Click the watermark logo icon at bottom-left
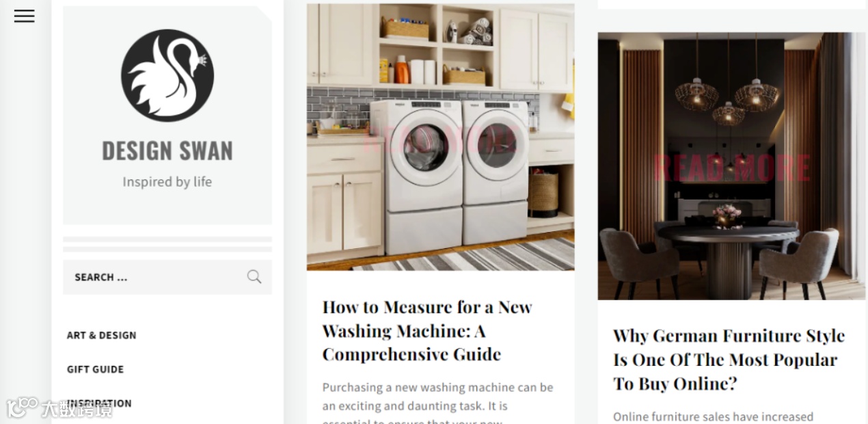This screenshot has width=868, height=424. [x=22, y=408]
